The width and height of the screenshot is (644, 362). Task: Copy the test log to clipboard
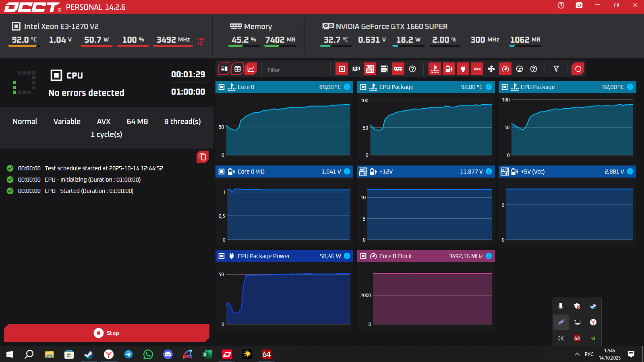[x=203, y=157]
